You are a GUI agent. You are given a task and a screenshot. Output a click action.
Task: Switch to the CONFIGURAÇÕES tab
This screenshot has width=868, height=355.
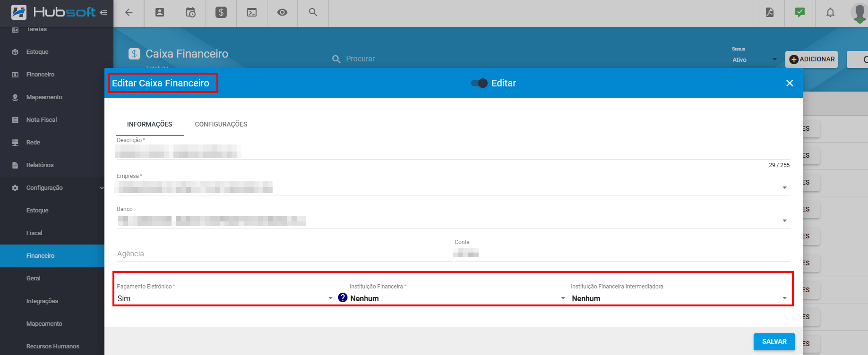(x=221, y=124)
